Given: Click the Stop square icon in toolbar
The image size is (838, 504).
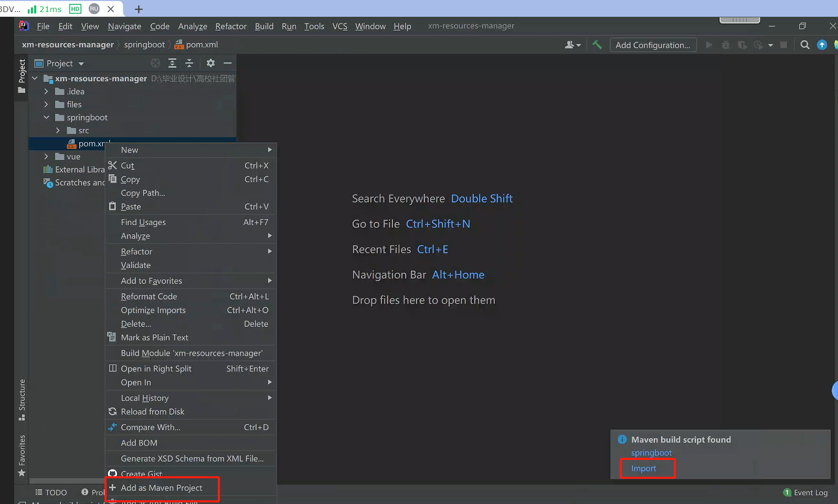Looking at the screenshot, I should tap(783, 45).
